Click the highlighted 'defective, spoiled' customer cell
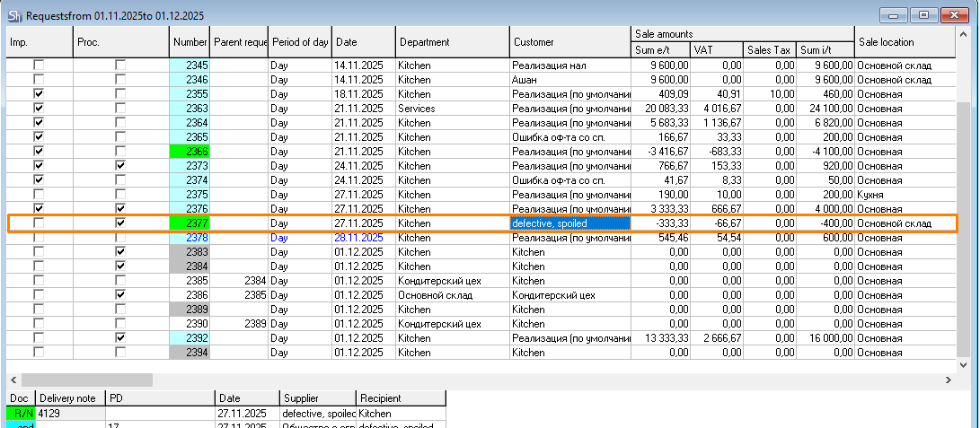This screenshot has width=980, height=428. [569, 223]
